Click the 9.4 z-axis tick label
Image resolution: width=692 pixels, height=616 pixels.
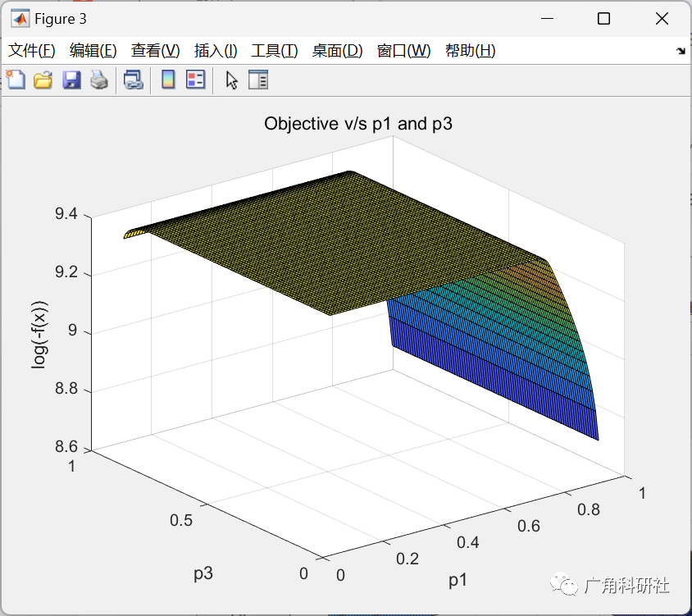[x=66, y=214]
